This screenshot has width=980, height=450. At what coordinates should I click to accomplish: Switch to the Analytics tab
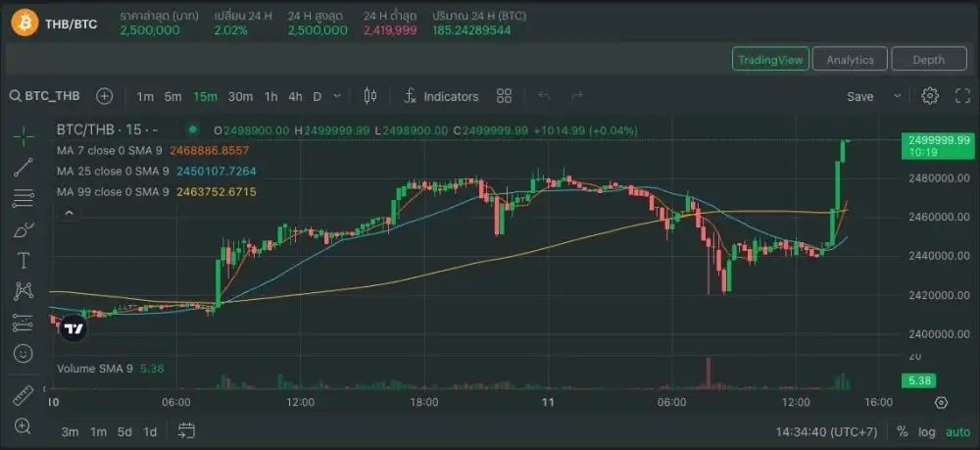tap(850, 60)
